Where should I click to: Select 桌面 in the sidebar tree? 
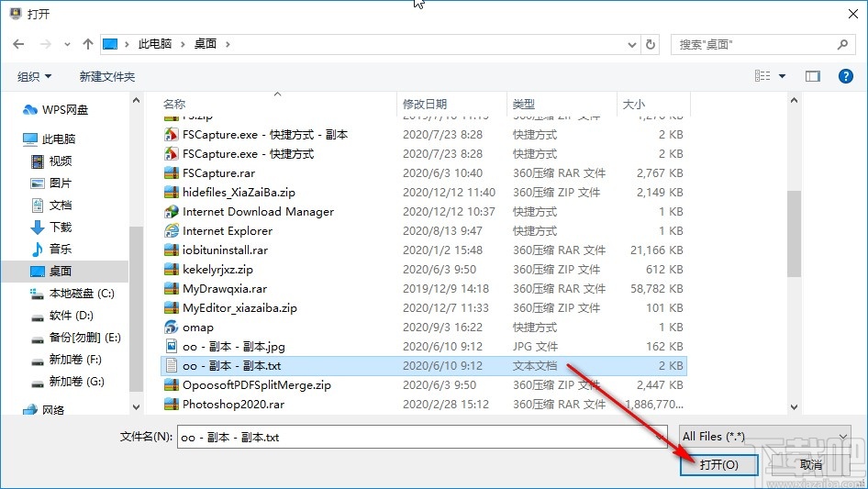51,272
